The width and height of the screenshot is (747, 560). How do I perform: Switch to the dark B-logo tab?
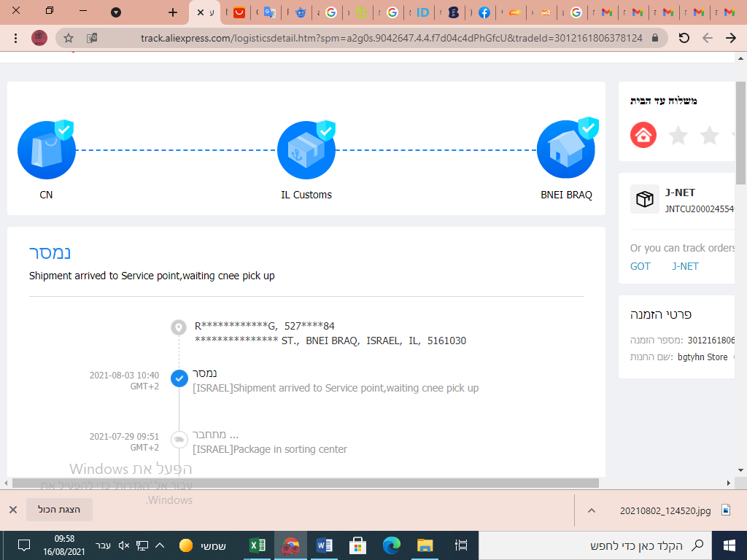pyautogui.click(x=454, y=12)
